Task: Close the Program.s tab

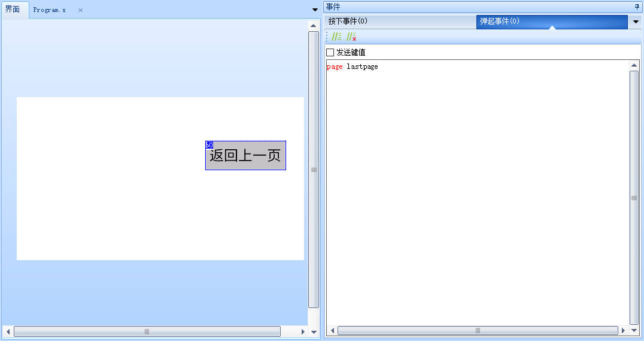Action: coord(81,10)
